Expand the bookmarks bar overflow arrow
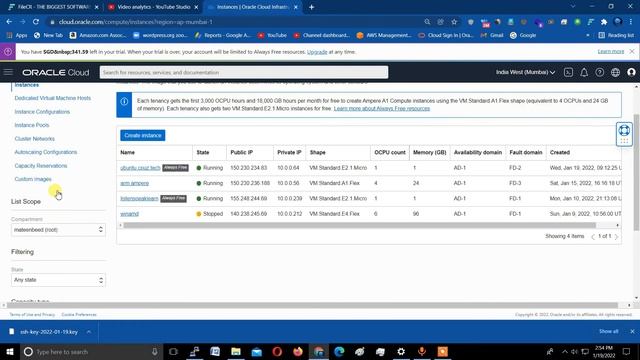The image size is (640, 360). point(588,36)
